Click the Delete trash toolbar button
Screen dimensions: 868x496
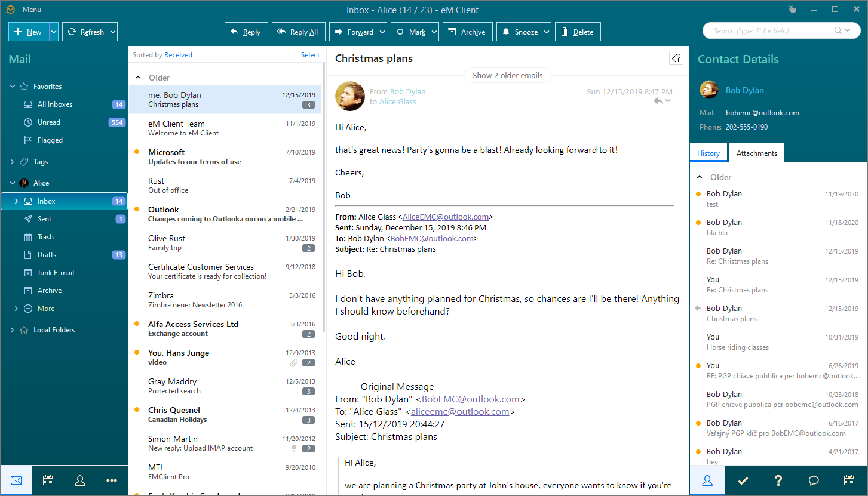[x=577, y=32]
